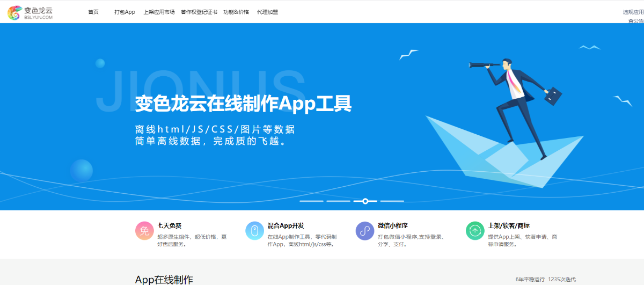The width and height of the screenshot is (644, 285).
Task: Open the 首页 menu item
Action: click(x=93, y=12)
